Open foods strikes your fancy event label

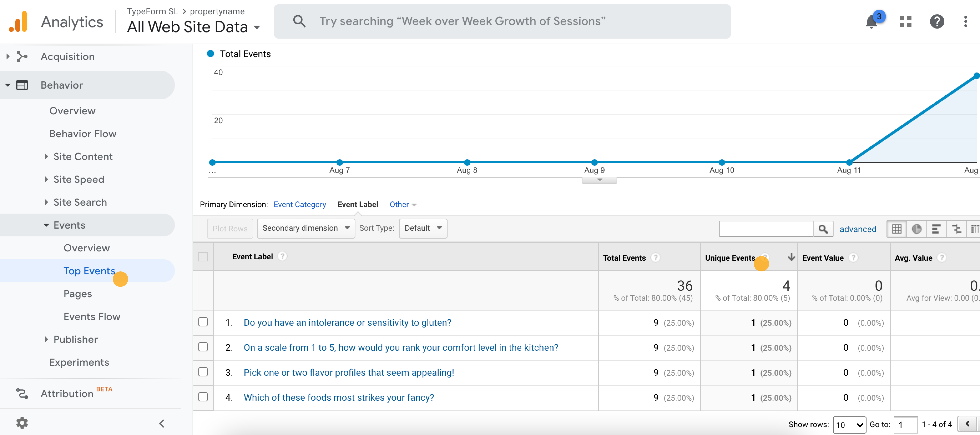(339, 397)
